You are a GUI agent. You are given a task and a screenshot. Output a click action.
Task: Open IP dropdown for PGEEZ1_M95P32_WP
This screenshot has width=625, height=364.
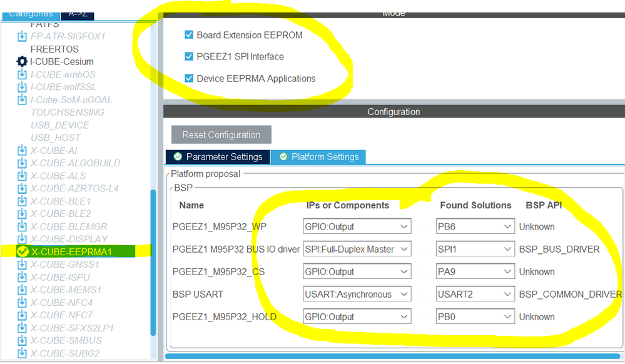(357, 226)
